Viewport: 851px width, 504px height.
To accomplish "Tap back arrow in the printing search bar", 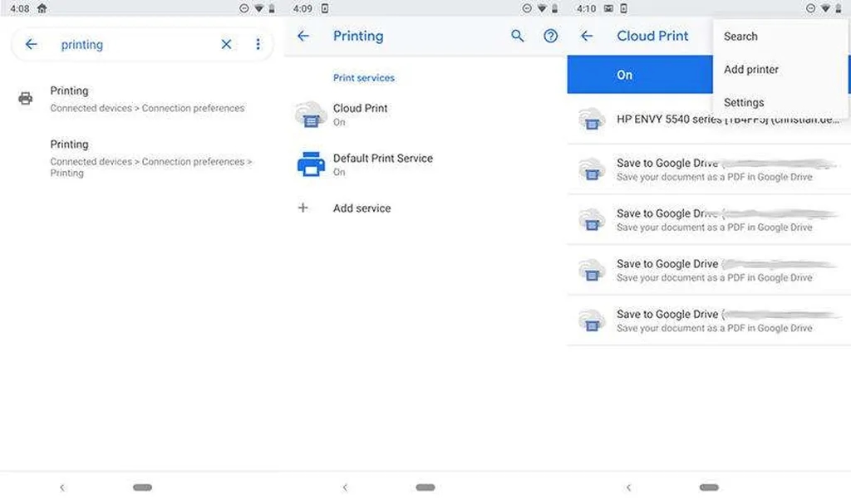I will (32, 44).
